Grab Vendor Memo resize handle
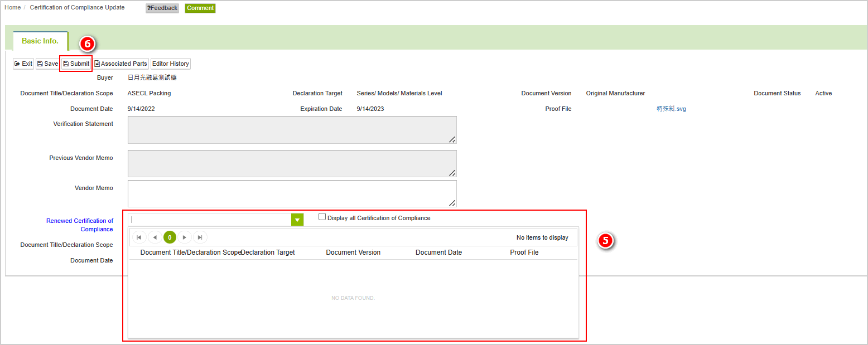The width and height of the screenshot is (868, 345). (x=452, y=203)
